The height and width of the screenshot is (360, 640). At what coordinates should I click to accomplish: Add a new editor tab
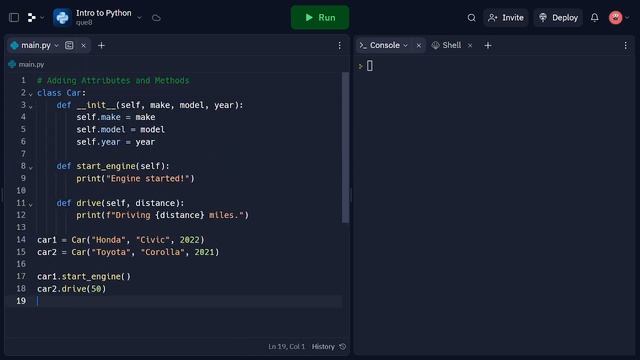(101, 45)
